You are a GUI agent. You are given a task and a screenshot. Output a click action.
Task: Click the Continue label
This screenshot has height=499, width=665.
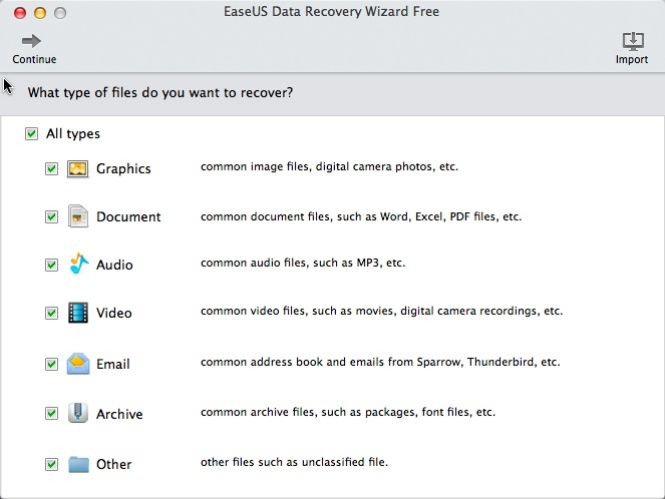pyautogui.click(x=34, y=59)
